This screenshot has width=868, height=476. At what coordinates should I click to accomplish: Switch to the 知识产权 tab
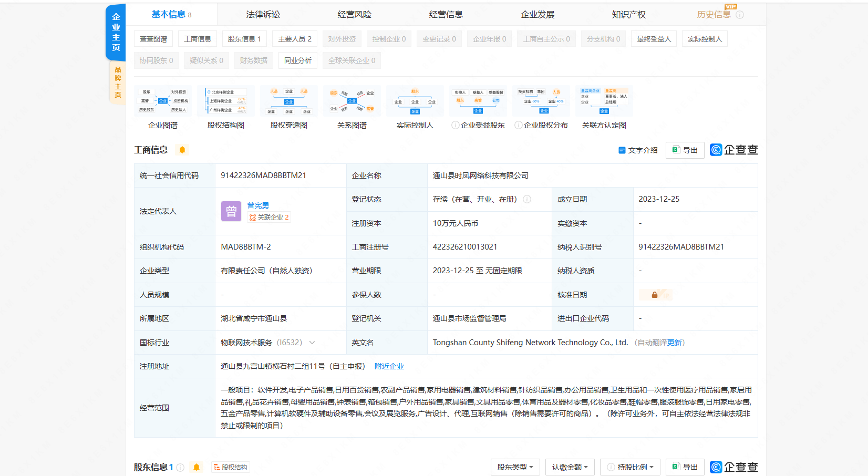[x=628, y=15]
